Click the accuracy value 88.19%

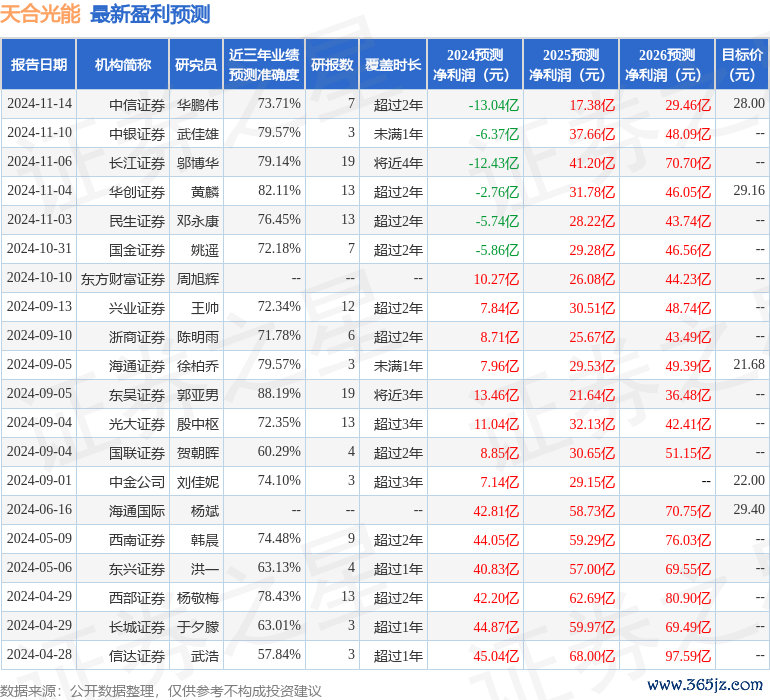pos(279,393)
